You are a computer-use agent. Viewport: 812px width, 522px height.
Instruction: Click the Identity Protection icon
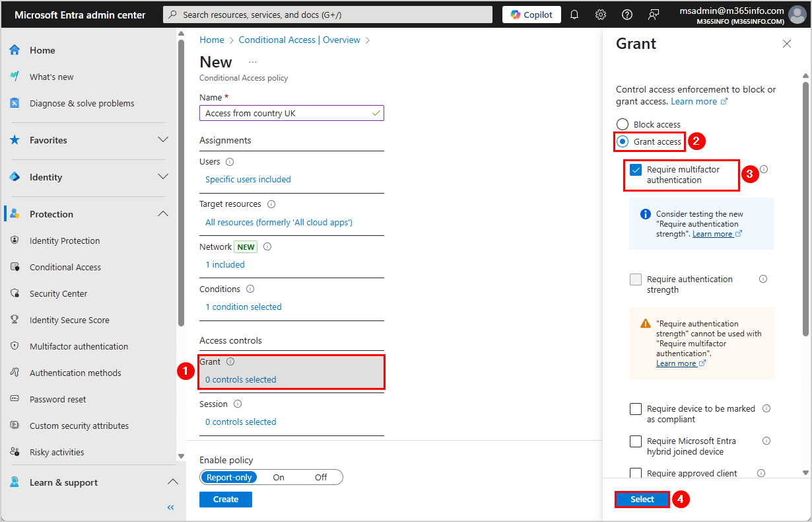[15, 241]
